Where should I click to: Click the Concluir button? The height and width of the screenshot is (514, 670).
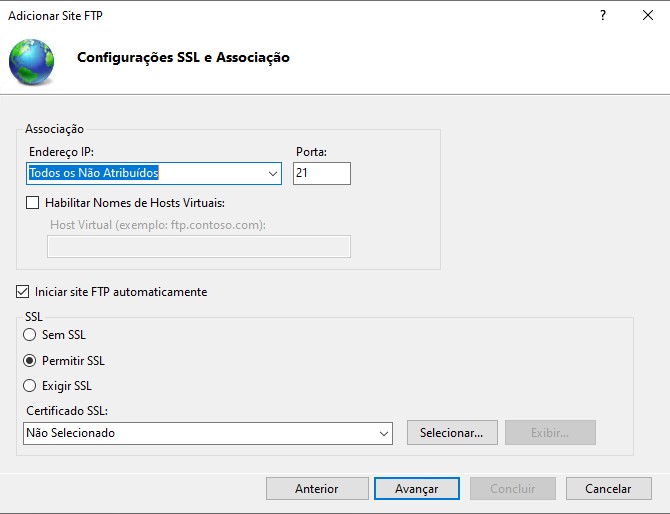(512, 489)
